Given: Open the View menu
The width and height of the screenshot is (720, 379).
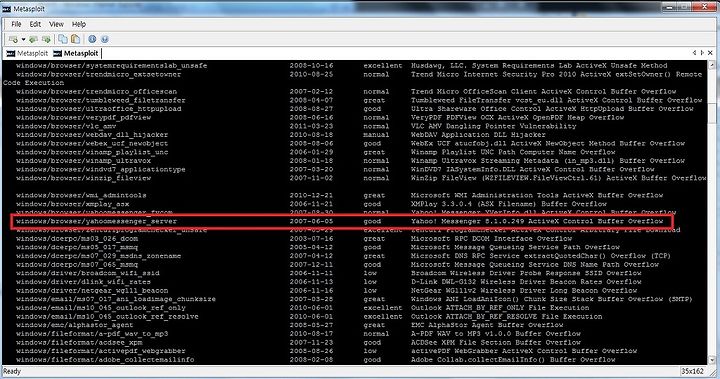Looking at the screenshot, I should [x=56, y=24].
